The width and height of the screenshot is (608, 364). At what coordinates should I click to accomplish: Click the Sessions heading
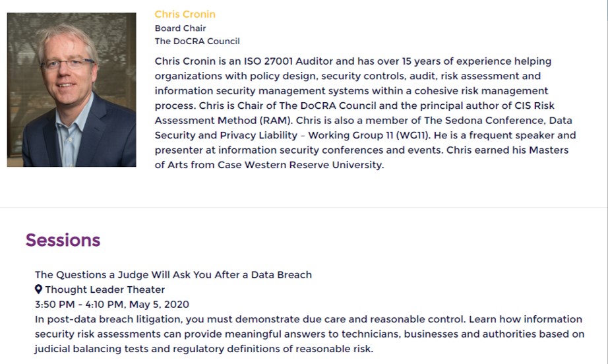63,240
